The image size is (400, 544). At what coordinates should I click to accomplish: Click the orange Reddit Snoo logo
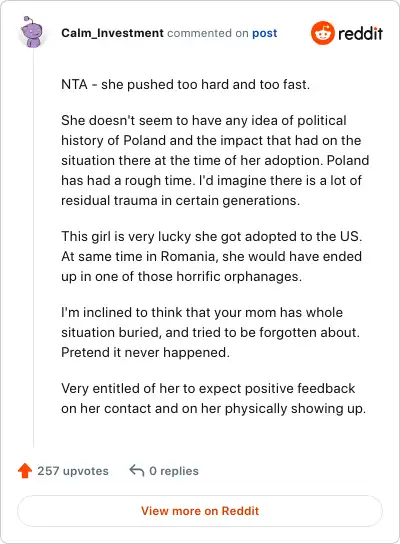coord(323,33)
